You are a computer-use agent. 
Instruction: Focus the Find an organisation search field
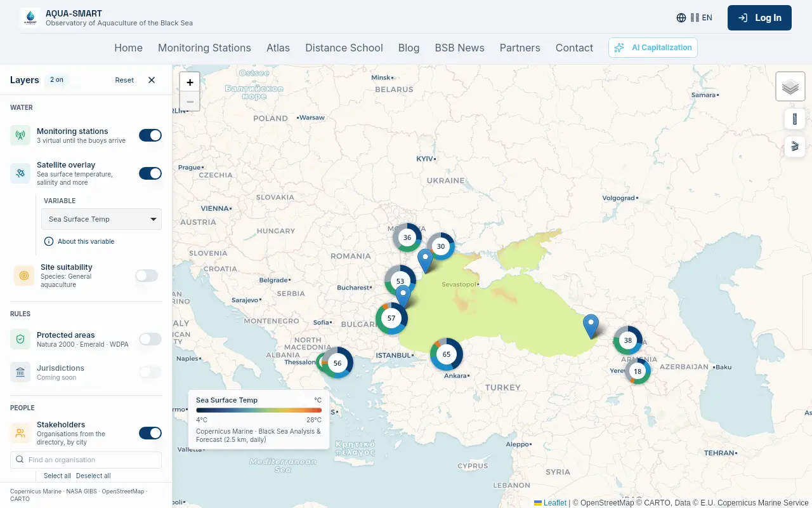pos(86,460)
